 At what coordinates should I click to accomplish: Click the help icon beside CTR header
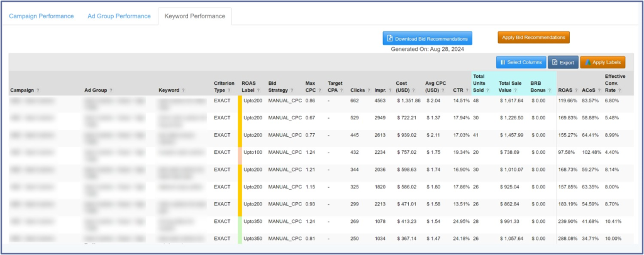(467, 90)
